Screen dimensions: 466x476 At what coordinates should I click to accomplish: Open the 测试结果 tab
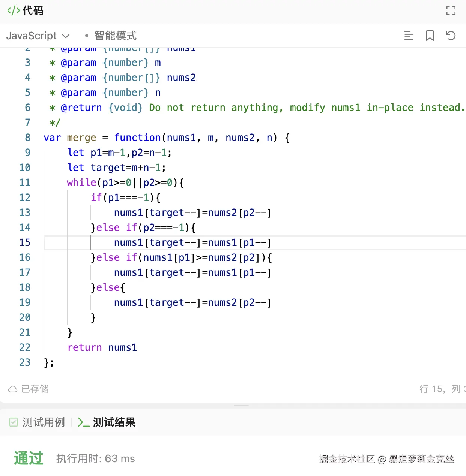click(x=107, y=422)
